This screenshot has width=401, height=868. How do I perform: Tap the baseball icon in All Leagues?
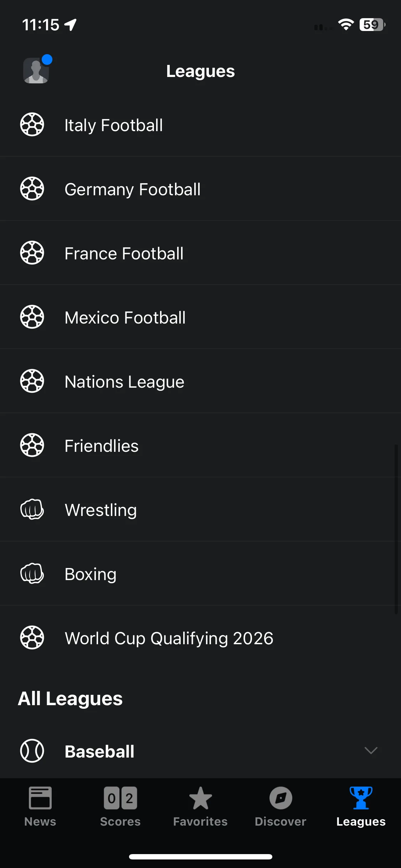pos(32,751)
